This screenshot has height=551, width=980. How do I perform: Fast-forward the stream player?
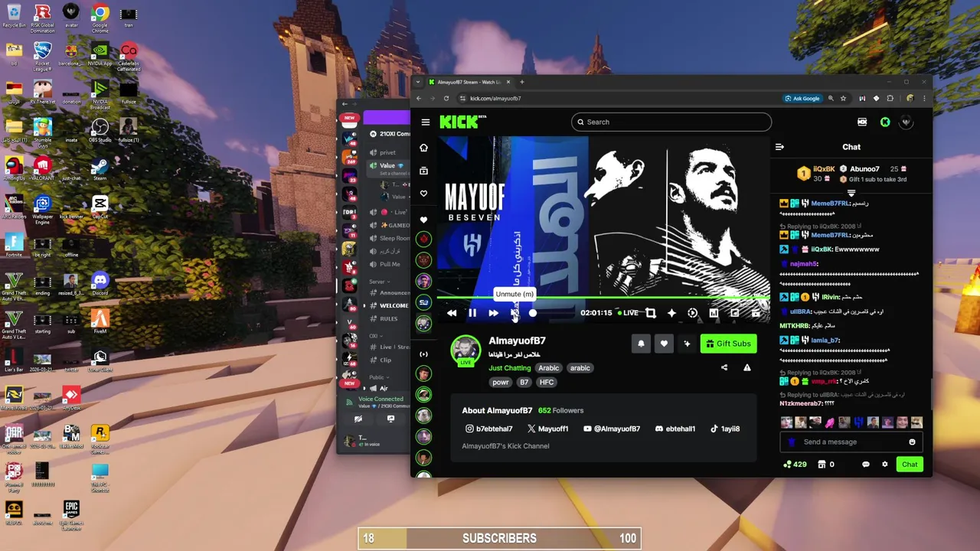[493, 313]
